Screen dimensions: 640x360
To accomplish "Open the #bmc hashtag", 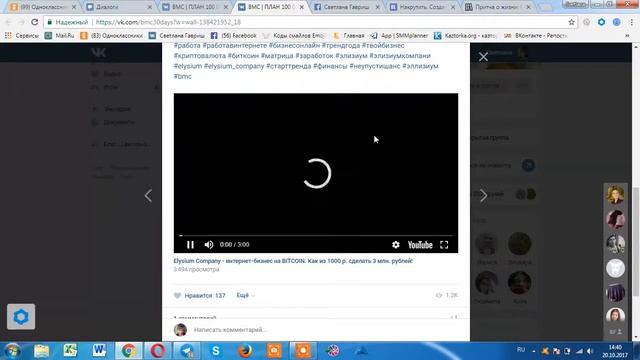I will click(182, 76).
